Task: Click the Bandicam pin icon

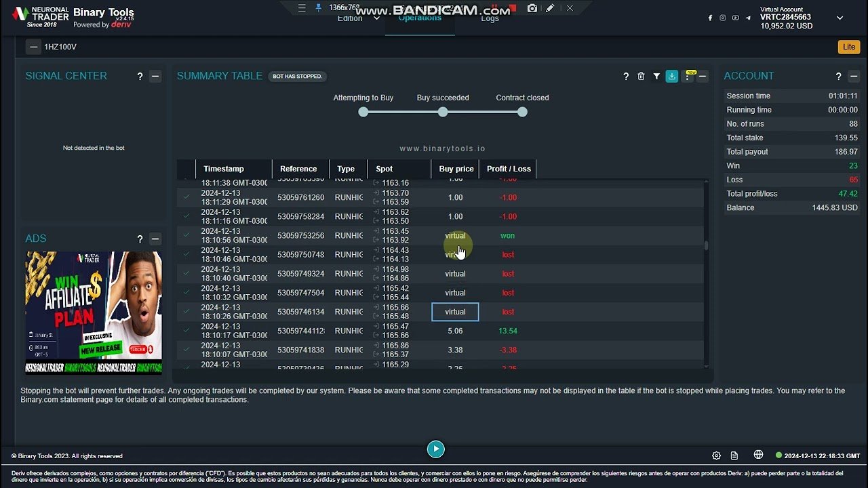Action: coord(319,8)
